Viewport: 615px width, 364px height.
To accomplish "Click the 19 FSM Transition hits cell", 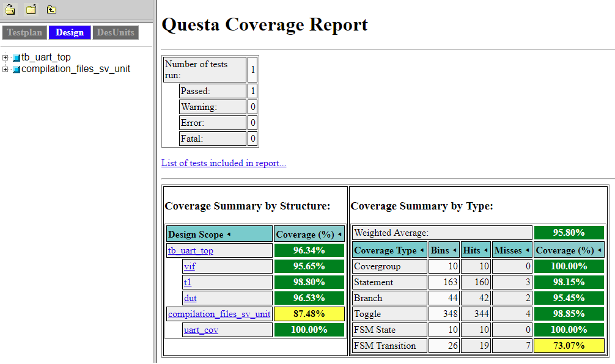I will click(476, 346).
